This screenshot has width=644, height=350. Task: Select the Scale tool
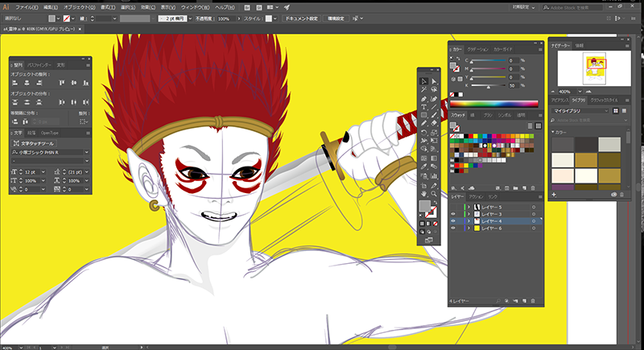tap(434, 133)
